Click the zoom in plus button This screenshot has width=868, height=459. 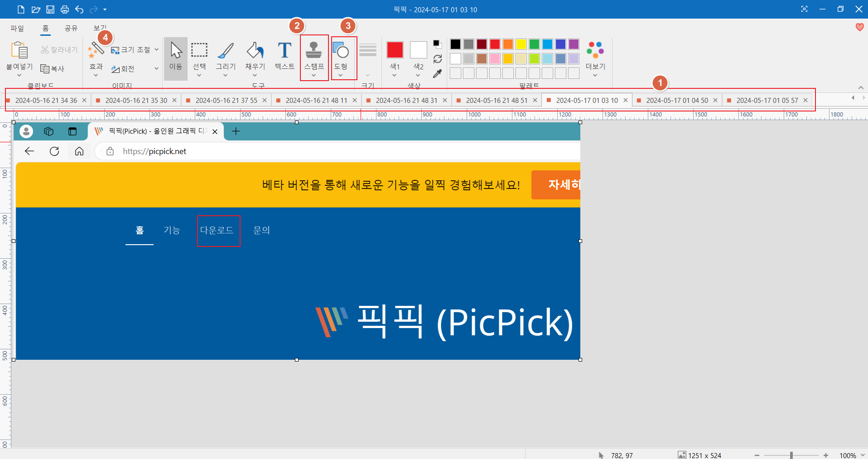pos(826,455)
